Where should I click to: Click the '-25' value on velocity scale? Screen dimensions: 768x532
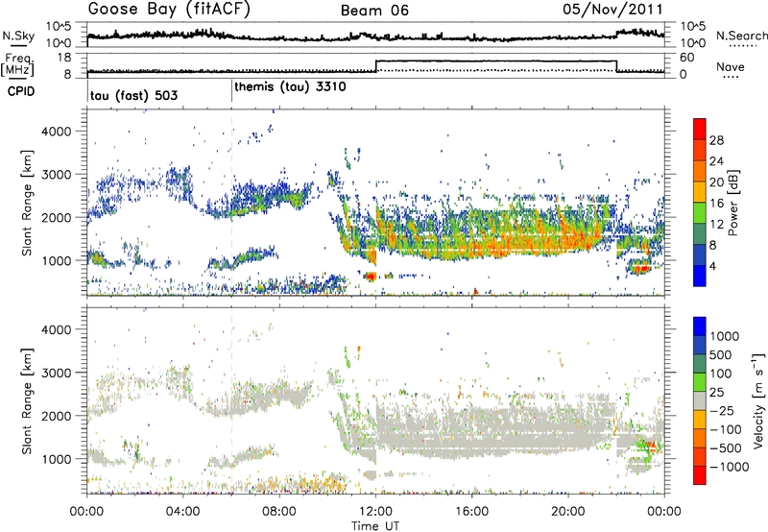[x=720, y=410]
